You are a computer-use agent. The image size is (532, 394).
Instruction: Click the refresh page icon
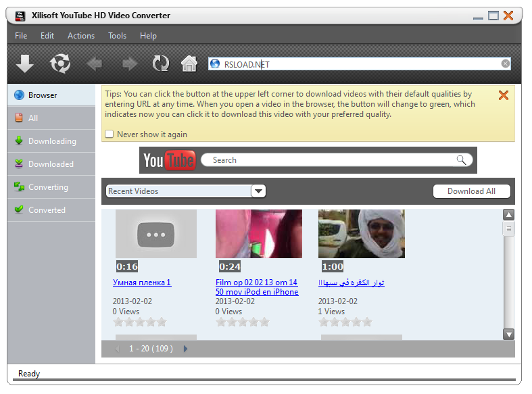click(160, 64)
